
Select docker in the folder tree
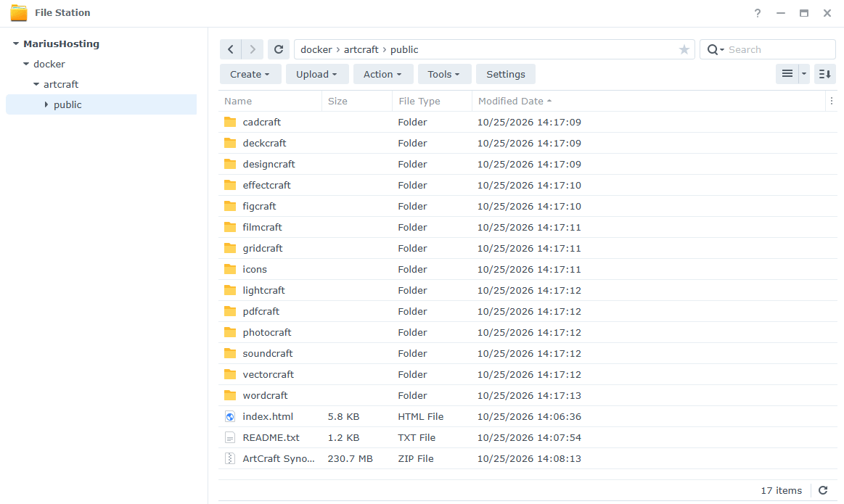[49, 64]
